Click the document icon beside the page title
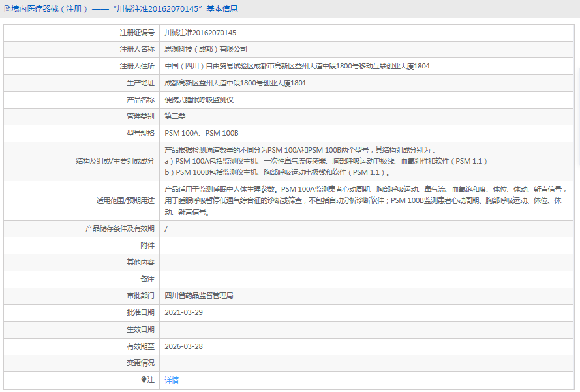This screenshot has height=392, width=580. point(7,9)
